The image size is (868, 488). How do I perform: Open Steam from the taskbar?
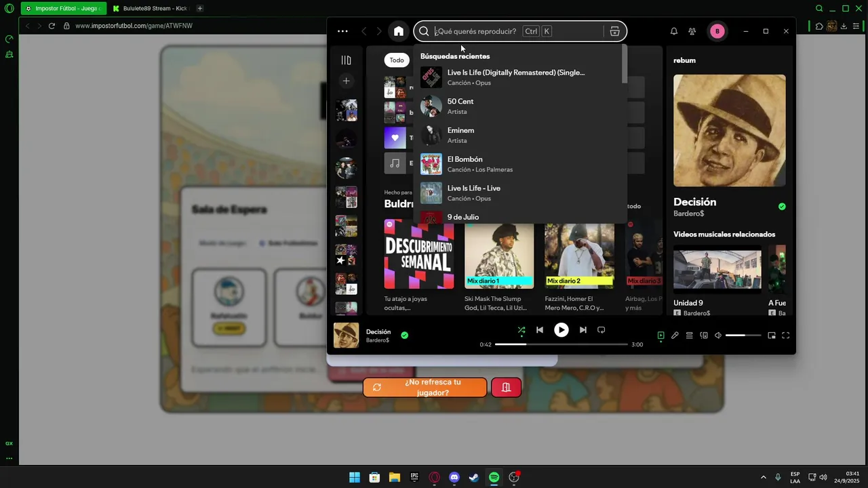(x=474, y=477)
